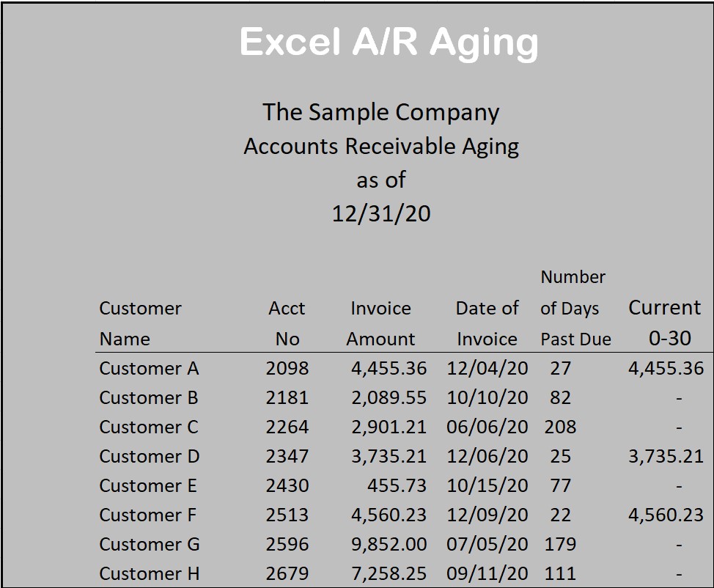Select The Sample Company heading

click(381, 112)
